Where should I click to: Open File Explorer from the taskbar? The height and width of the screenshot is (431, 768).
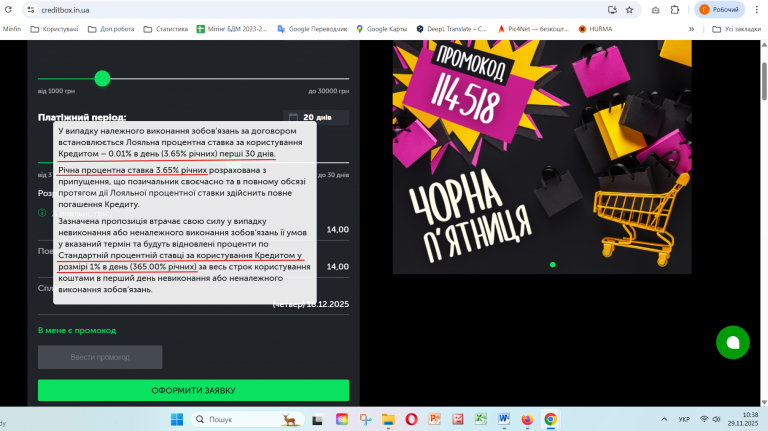(388, 419)
